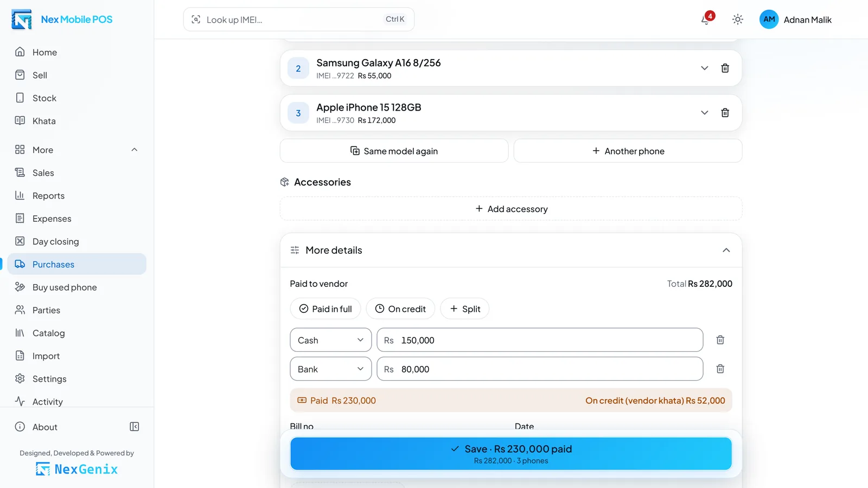Click Same model again button
Image resolution: width=868 pixels, height=488 pixels.
click(394, 151)
